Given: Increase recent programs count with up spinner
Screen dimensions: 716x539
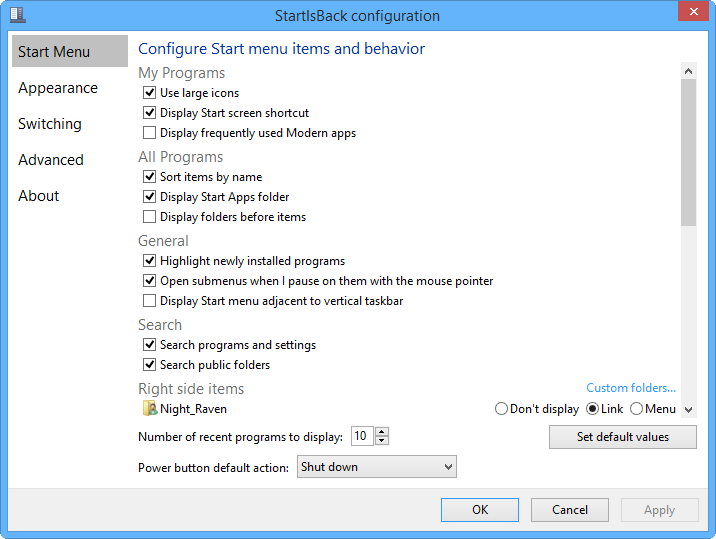Looking at the screenshot, I should [x=382, y=432].
